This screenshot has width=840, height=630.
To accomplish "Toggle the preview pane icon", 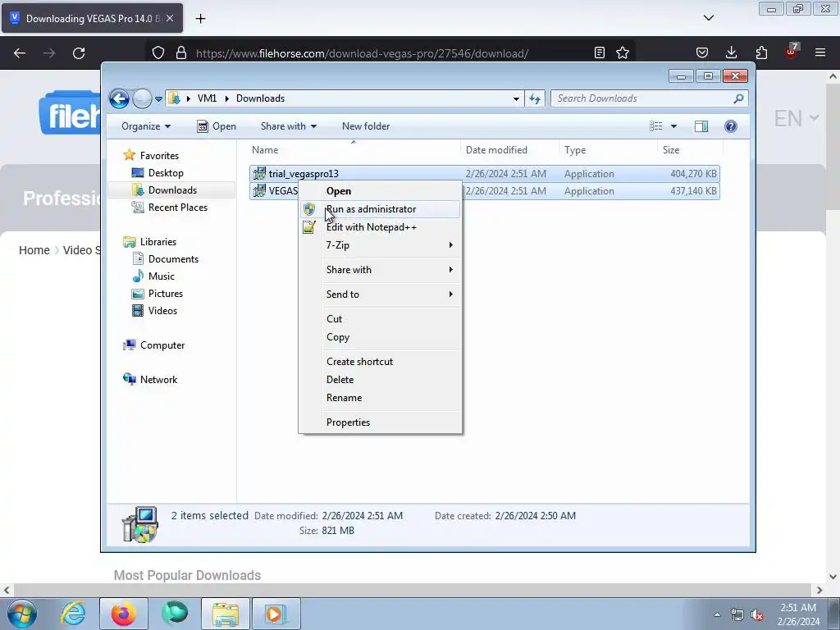I will click(701, 126).
